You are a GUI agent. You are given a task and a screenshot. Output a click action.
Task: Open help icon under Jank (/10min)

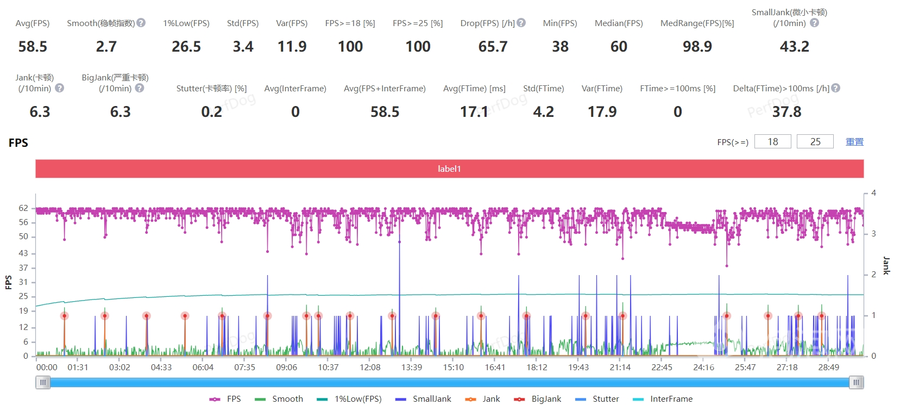click(x=59, y=88)
